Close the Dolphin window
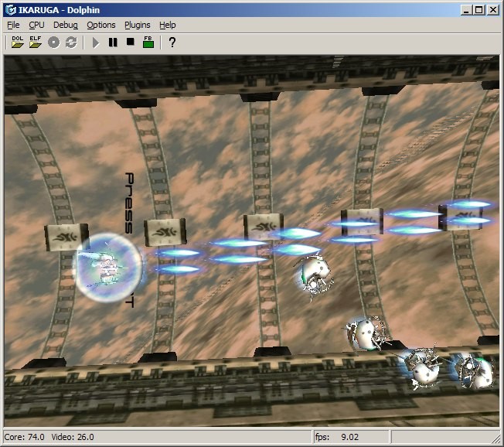This screenshot has width=504, height=447. click(492, 10)
